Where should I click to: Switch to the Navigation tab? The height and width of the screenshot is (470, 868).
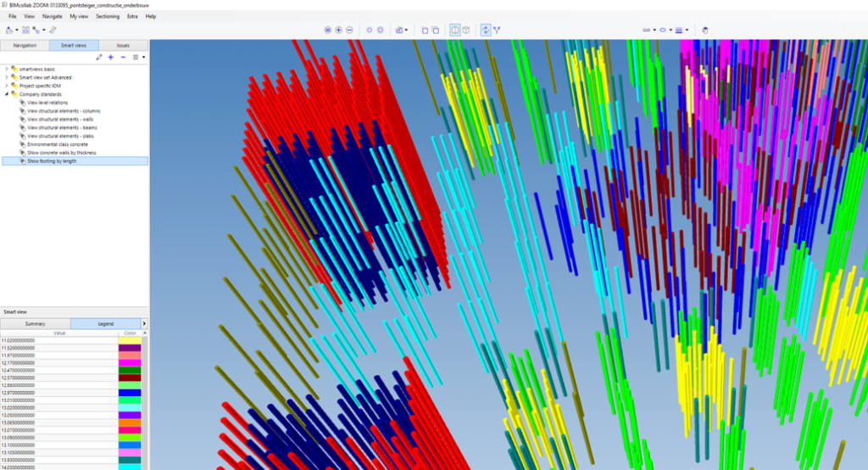[x=25, y=46]
